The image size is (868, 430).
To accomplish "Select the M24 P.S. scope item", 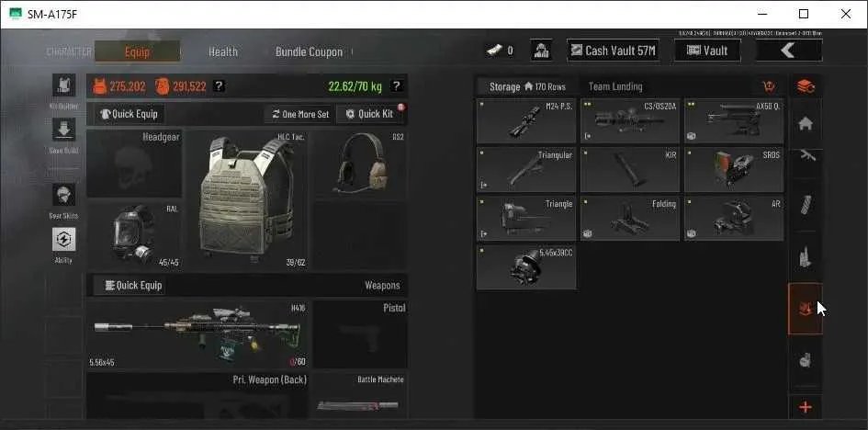I will [526, 121].
